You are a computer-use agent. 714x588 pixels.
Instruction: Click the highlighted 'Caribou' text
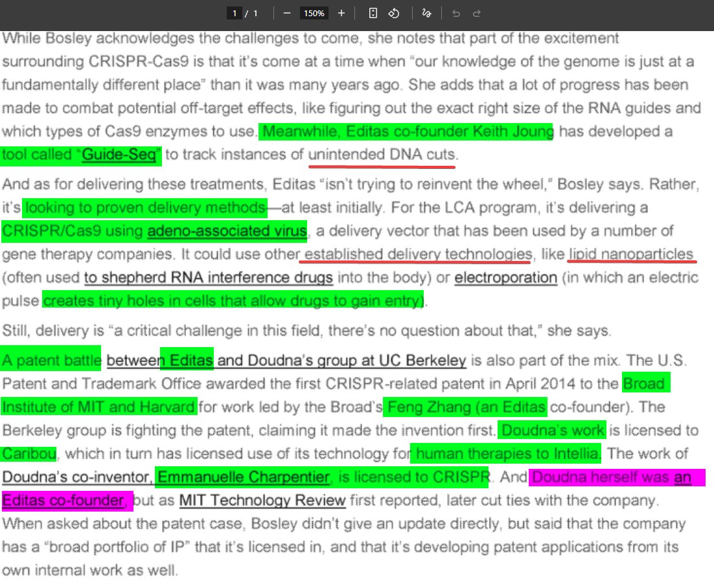[x=29, y=453]
